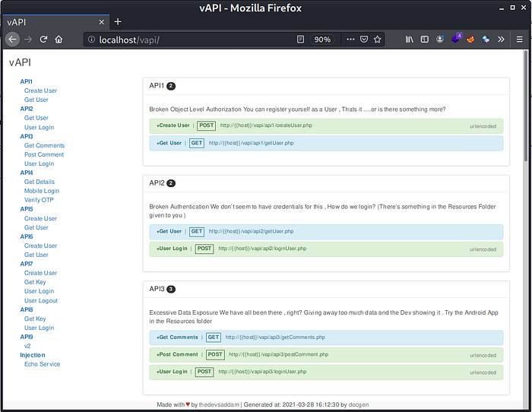The height and width of the screenshot is (412, 532).
Task: Open thedevsaddam footer link
Action: coord(219,404)
